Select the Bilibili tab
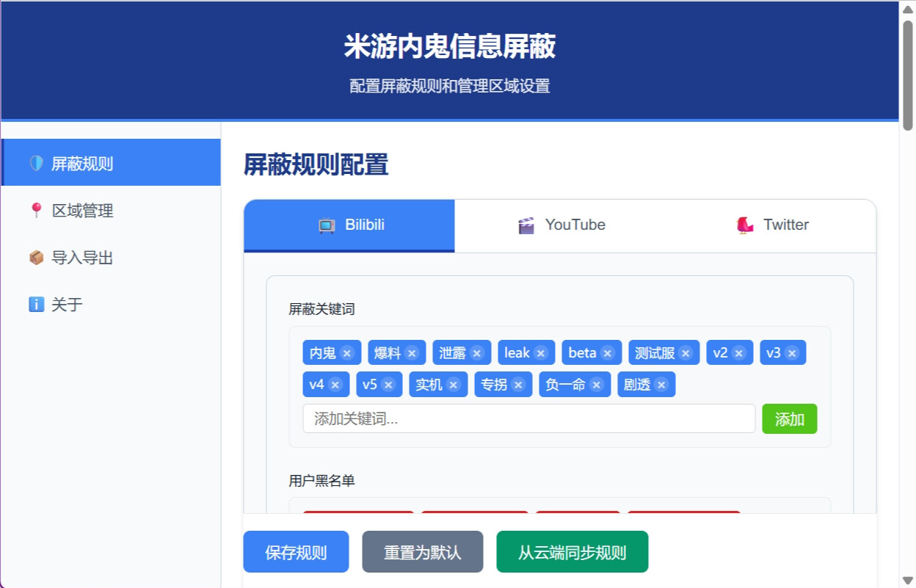Viewport: 916px width, 588px height. (x=349, y=225)
